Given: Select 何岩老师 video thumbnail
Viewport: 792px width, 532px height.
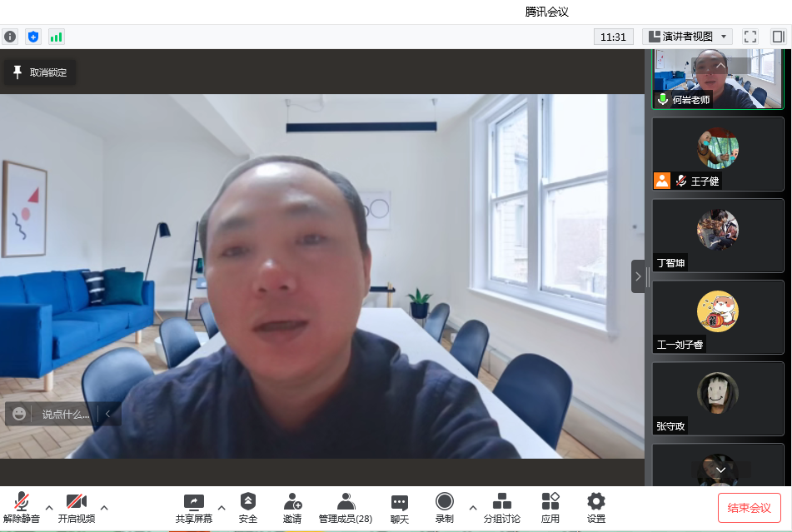Looking at the screenshot, I should [x=718, y=79].
